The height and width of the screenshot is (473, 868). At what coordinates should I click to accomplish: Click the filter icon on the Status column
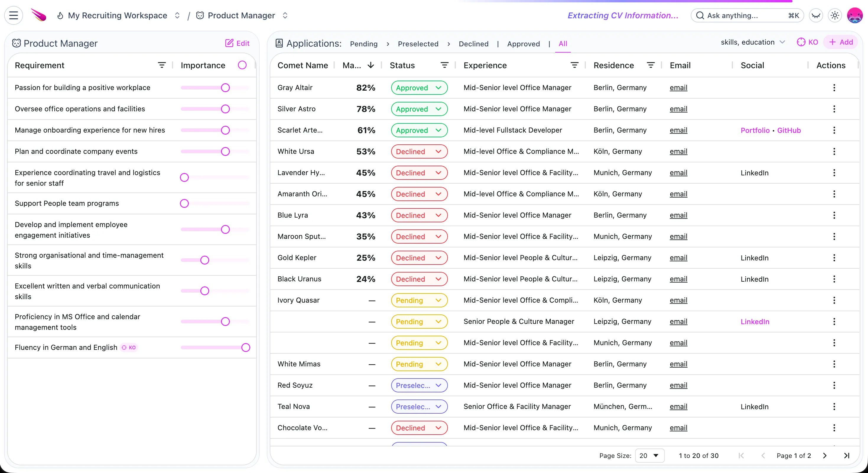445,65
